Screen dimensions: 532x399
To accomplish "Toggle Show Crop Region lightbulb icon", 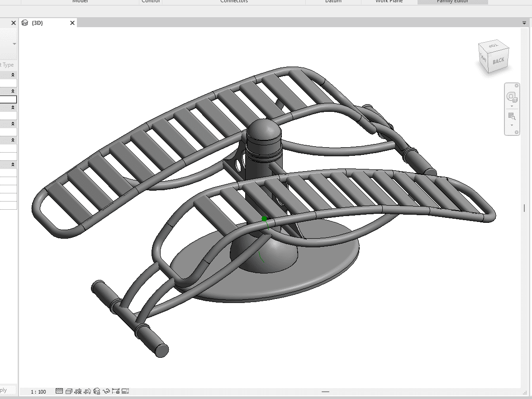I will click(x=88, y=391).
